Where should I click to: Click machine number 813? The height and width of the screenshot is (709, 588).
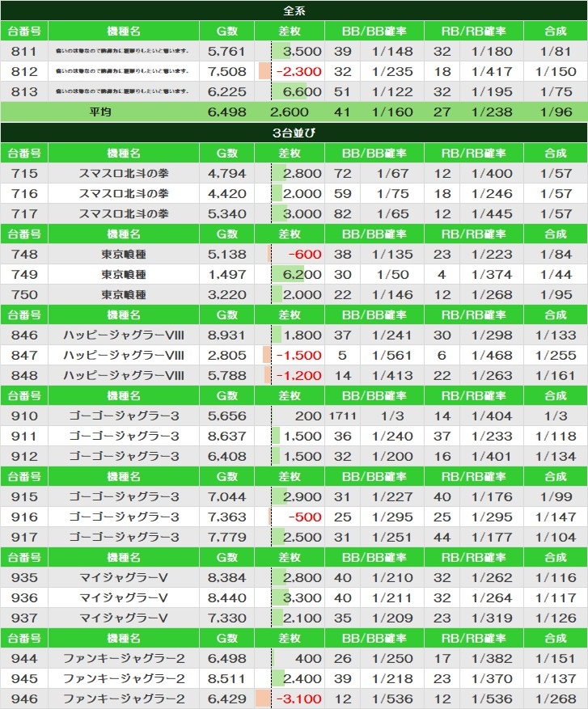pos(24,92)
